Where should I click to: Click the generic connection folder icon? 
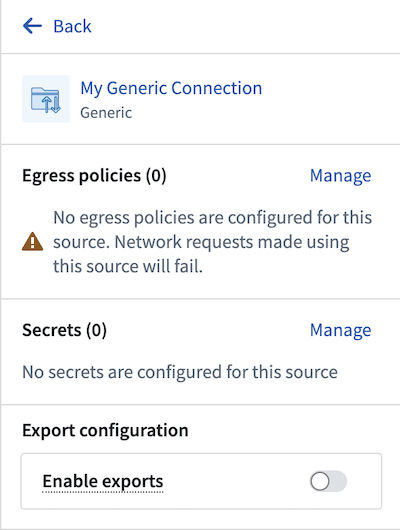46,99
